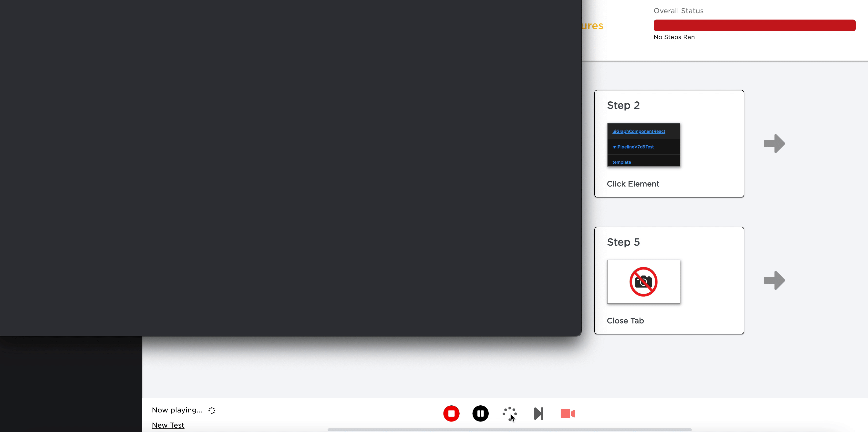This screenshot has width=868, height=432.
Task: Skip to next step with step-forward icon
Action: pyautogui.click(x=538, y=413)
